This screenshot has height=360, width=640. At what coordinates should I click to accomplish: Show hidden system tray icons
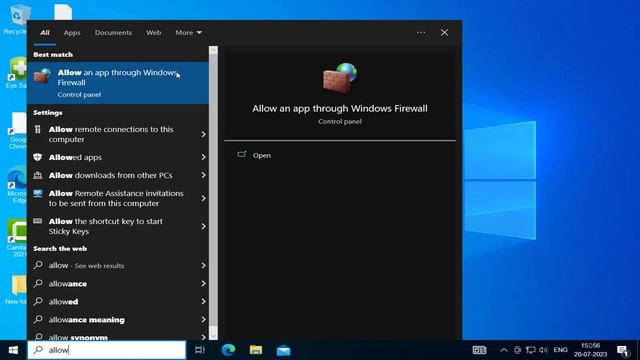[x=504, y=350]
